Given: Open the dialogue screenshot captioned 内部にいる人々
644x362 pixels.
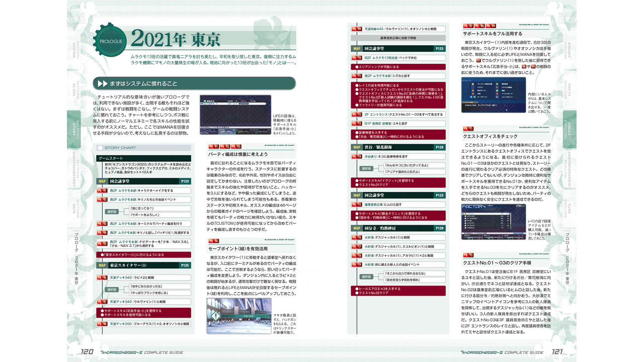Looking at the screenshot, I should (494, 95).
